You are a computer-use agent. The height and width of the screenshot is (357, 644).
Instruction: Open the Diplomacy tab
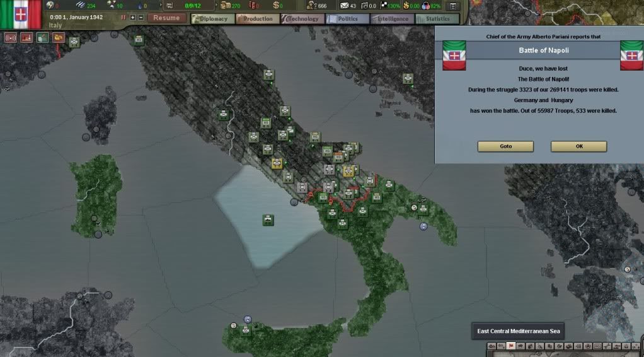coord(213,19)
